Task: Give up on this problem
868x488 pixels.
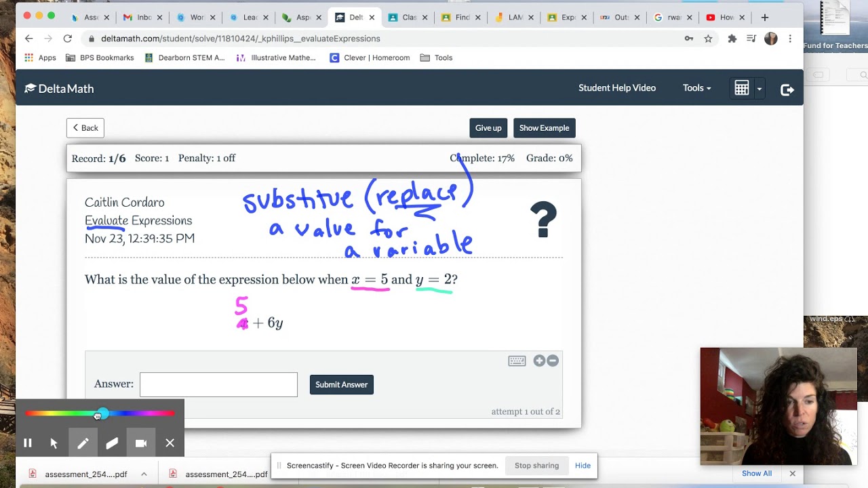Action: (488, 128)
